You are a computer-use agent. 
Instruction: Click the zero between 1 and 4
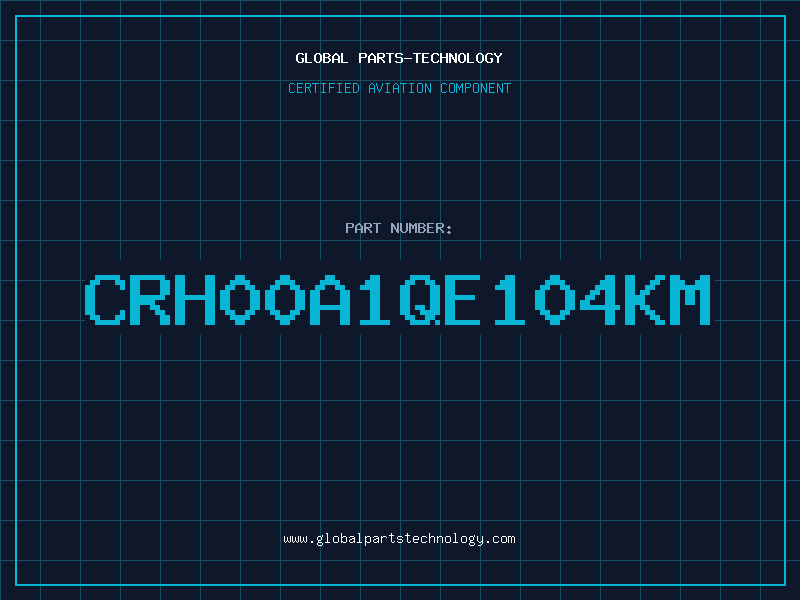[x=555, y=299]
